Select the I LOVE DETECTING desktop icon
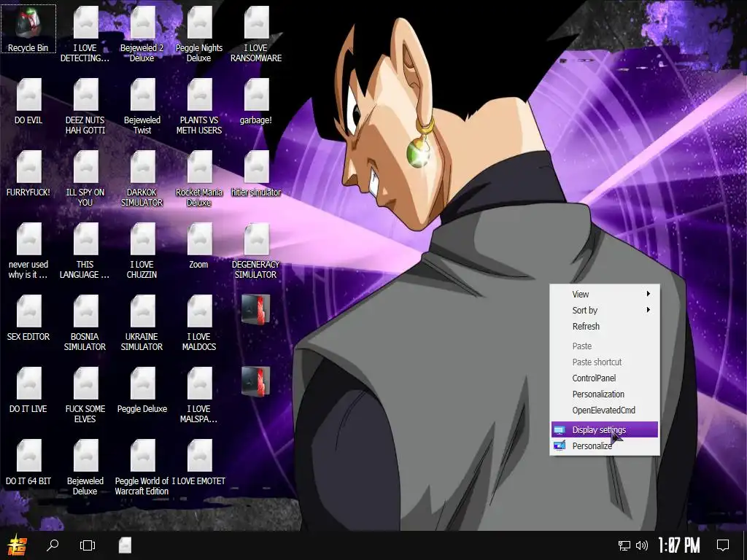747x560 pixels. [x=85, y=34]
